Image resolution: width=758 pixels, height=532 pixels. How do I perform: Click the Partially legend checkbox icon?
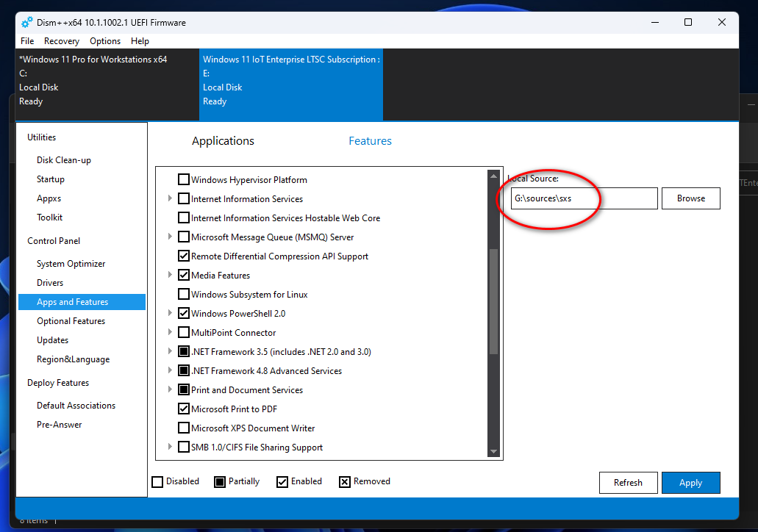click(220, 482)
